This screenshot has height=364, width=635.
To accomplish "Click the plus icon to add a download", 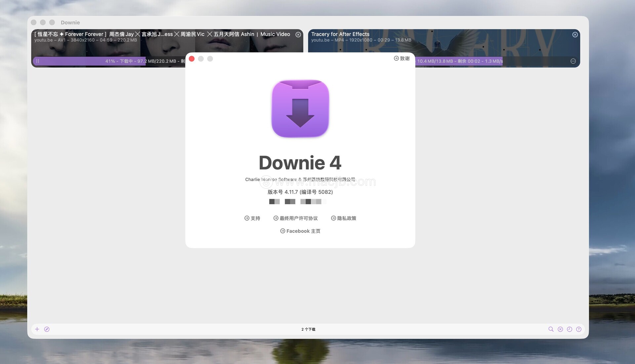I will (37, 329).
